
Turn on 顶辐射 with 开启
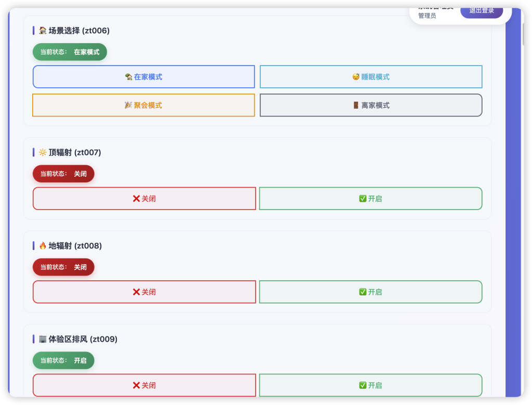[x=371, y=199]
